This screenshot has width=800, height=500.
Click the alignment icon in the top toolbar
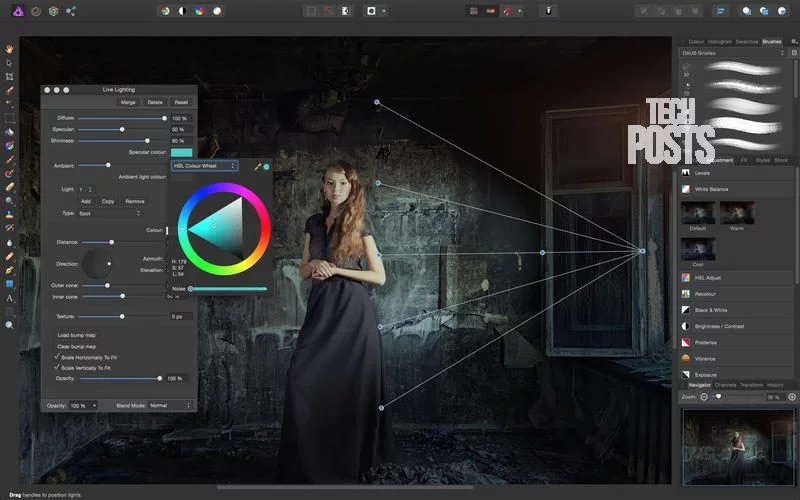pyautogui.click(x=721, y=11)
